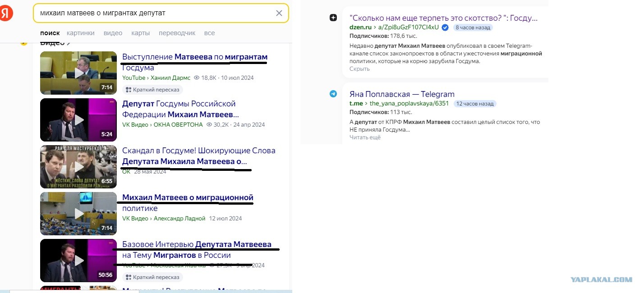The width and height of the screenshot is (644, 293).
Task: Open dzen.ru › a/Zpi8uGzF107CI4xU URL link
Action: (394, 27)
